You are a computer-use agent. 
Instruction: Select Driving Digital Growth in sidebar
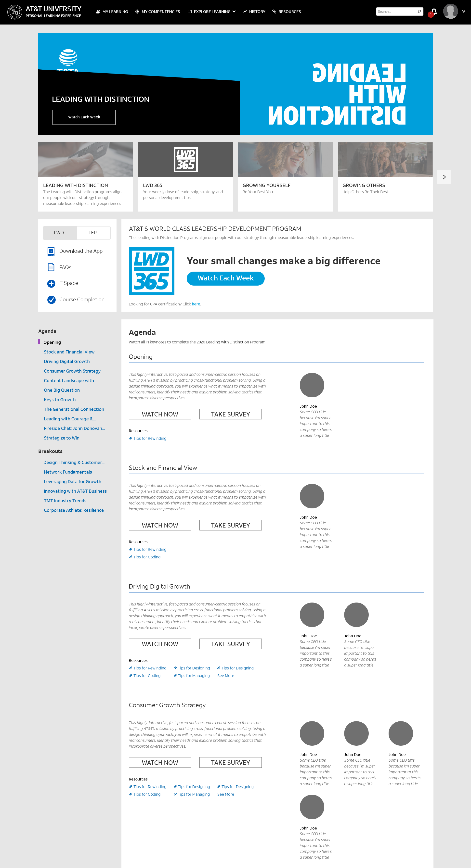67,362
